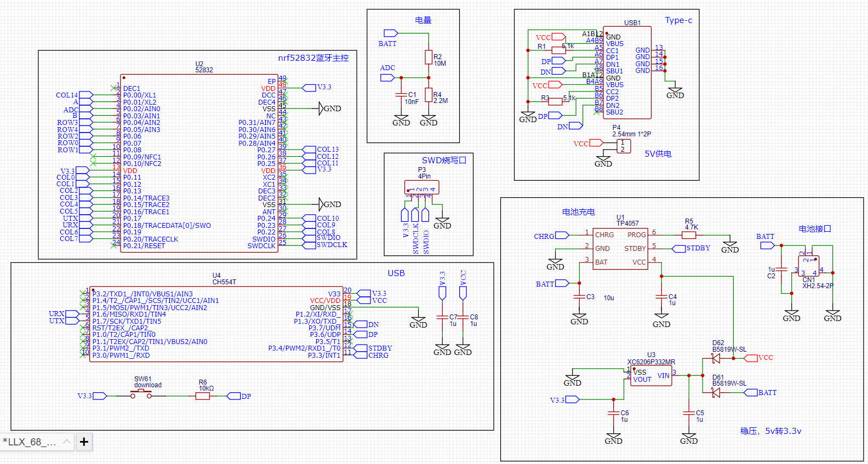Select capacitor C4 1u symbol
This screenshot has width=868, height=464.
[x=661, y=297]
